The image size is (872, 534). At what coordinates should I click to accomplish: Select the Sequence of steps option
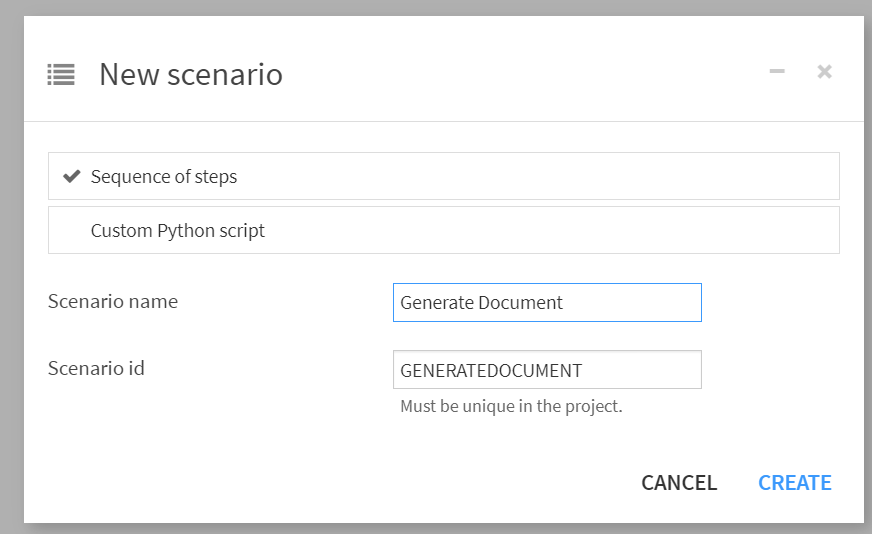coord(164,177)
